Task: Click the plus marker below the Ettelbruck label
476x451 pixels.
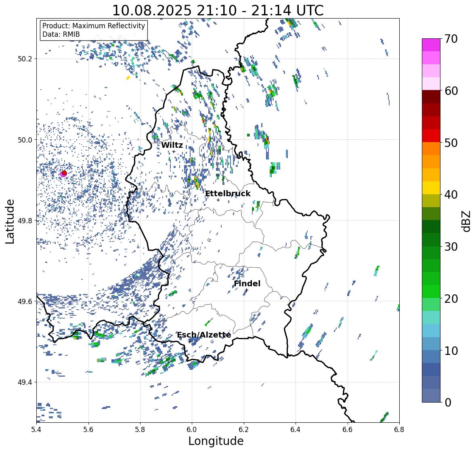Action: tap(218, 200)
